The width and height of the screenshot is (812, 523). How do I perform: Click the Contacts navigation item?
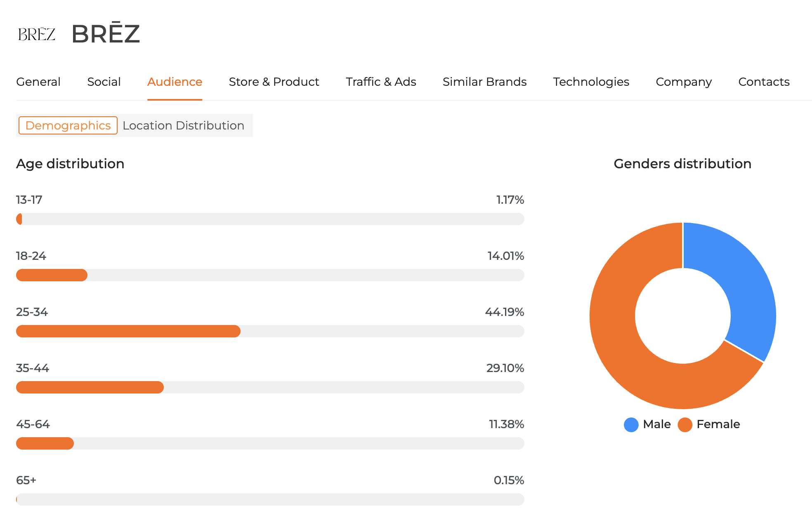point(764,82)
